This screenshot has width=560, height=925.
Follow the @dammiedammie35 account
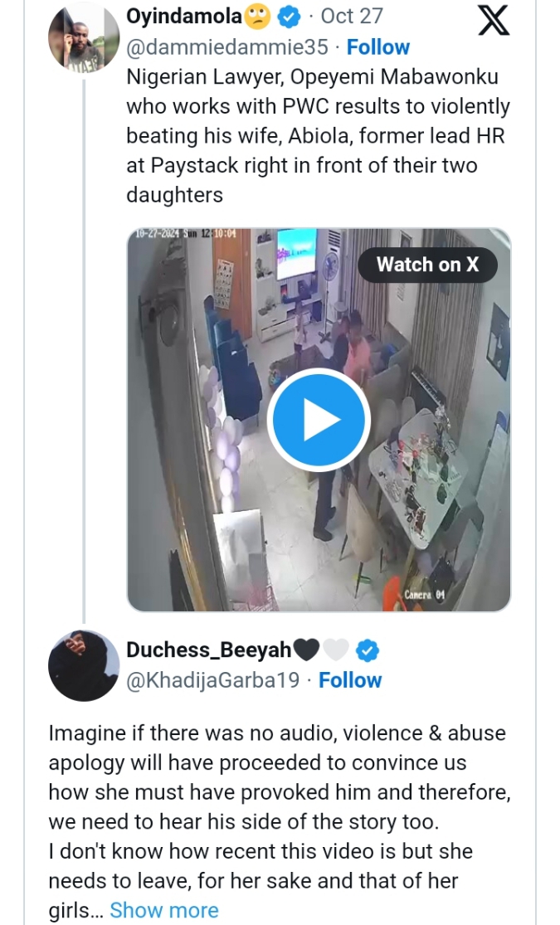tap(377, 47)
